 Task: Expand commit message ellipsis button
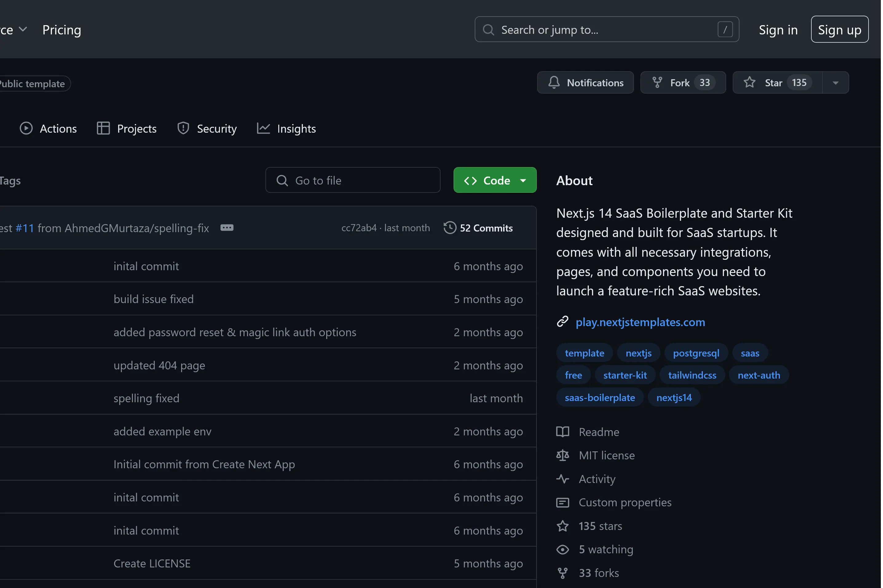(227, 228)
